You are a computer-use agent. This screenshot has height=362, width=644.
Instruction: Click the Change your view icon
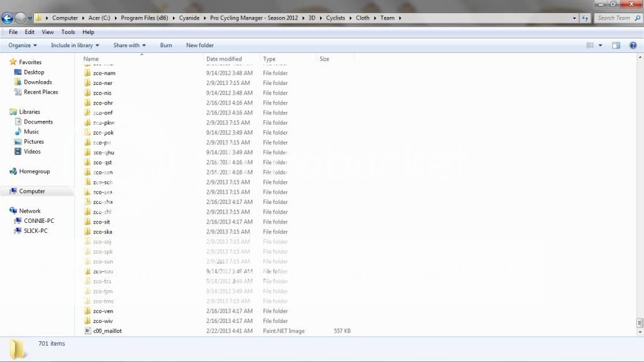(590, 45)
